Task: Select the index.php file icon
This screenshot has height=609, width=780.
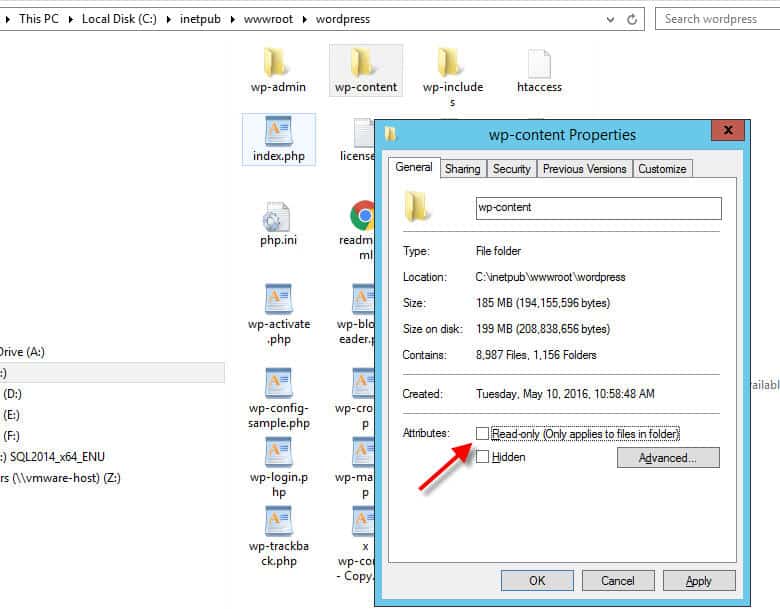Action: tap(278, 132)
